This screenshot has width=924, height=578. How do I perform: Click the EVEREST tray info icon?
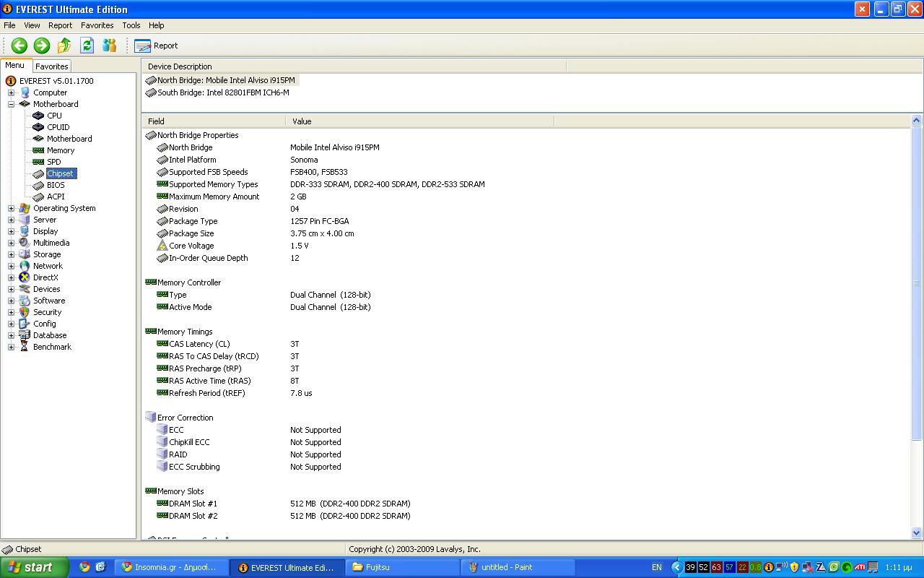click(769, 567)
